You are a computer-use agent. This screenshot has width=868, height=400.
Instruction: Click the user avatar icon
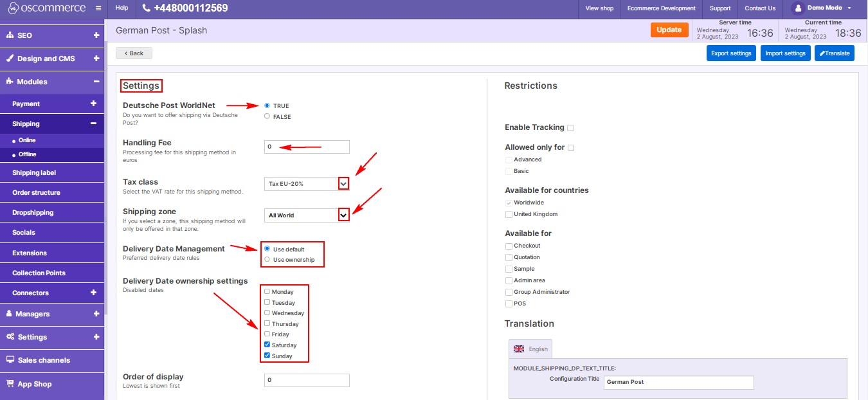798,8
